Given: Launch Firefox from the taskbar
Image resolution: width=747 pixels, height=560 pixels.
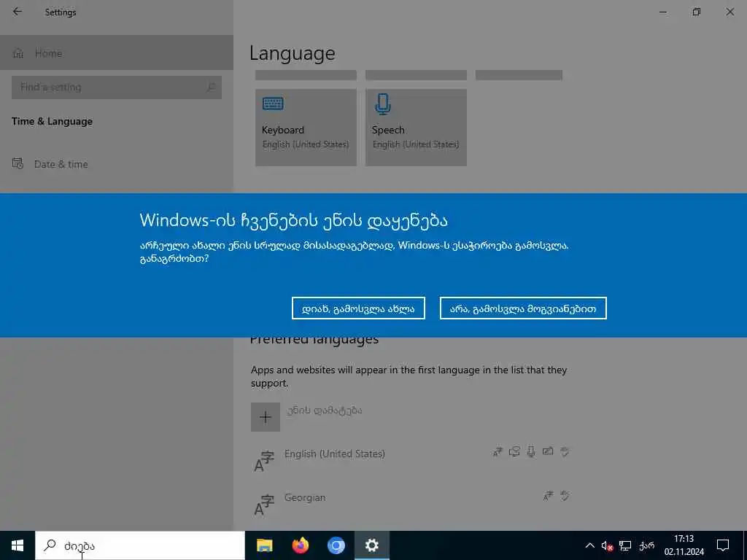Looking at the screenshot, I should pyautogui.click(x=300, y=545).
